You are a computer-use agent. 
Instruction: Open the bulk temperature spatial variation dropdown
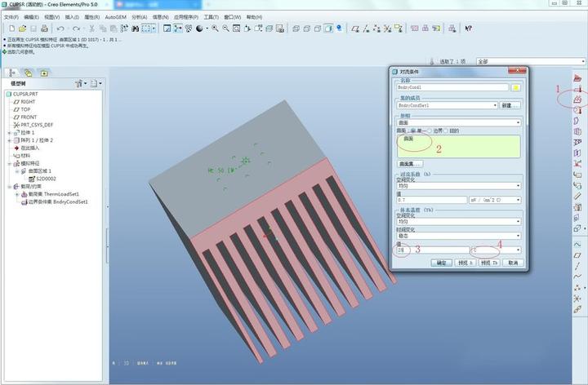(x=459, y=222)
